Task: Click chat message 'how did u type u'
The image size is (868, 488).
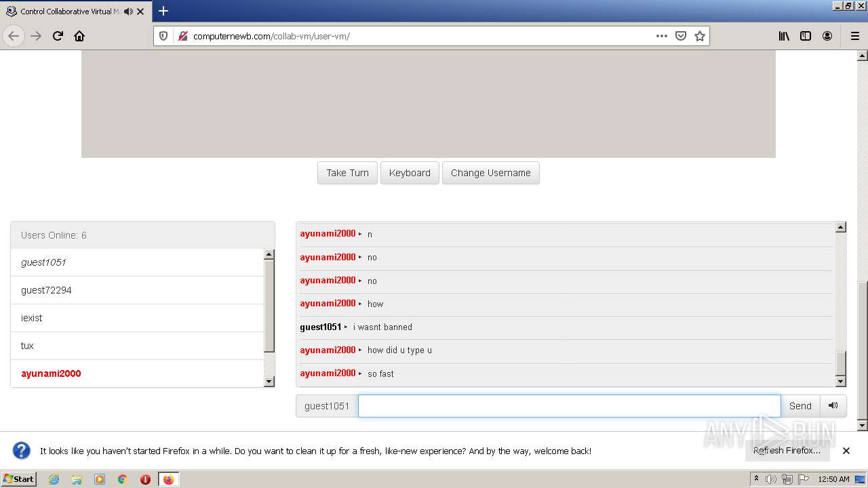Action: click(x=399, y=350)
